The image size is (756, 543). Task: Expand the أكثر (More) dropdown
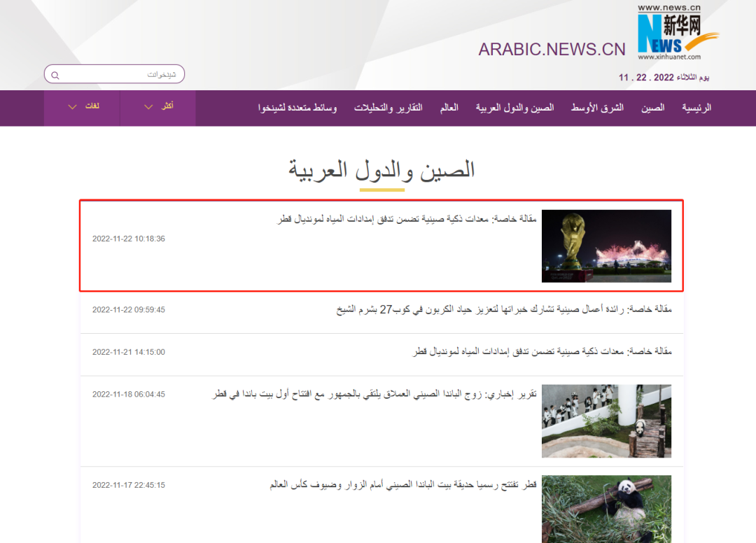click(x=158, y=107)
